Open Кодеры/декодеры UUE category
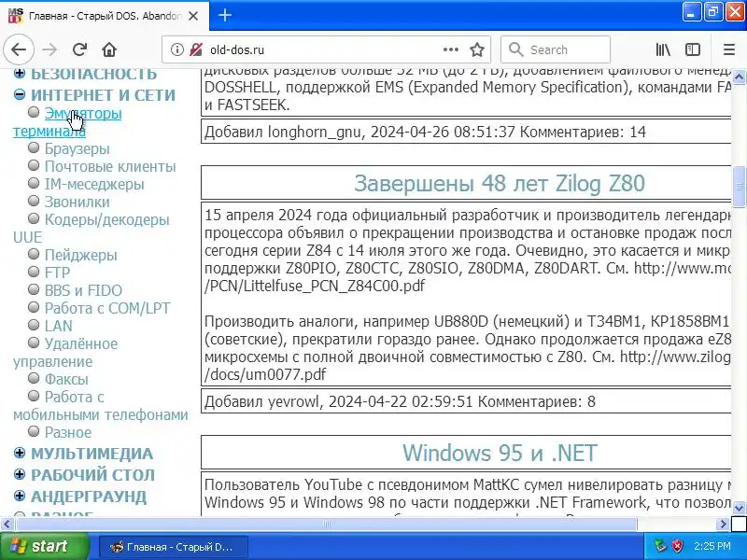Screen dimensions: 747x560 106,219
